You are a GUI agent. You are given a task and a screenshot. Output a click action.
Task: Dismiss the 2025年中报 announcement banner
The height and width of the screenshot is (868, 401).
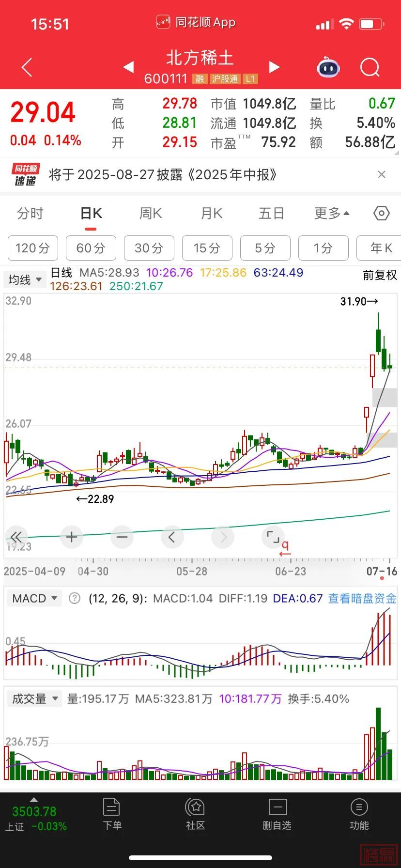click(x=382, y=174)
